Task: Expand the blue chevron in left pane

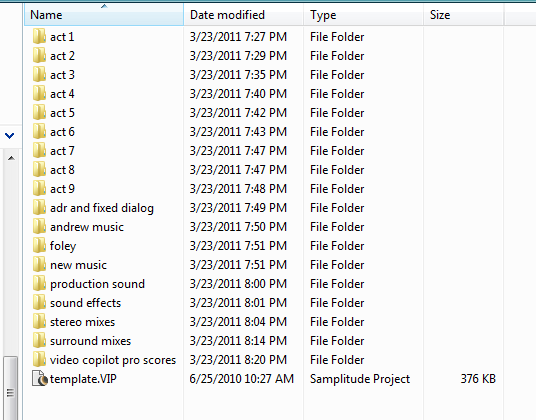Action: pos(10,136)
